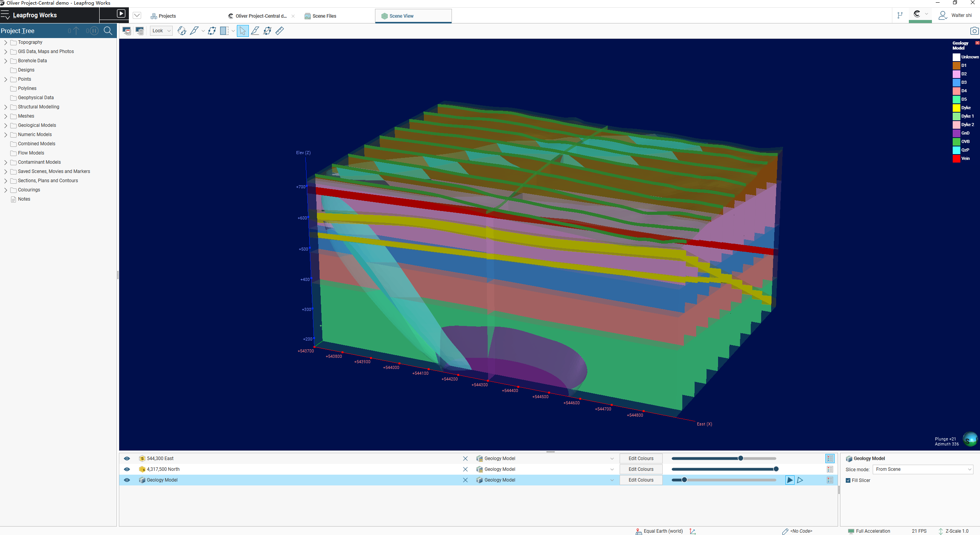Open the project tree search icon

pos(108,31)
